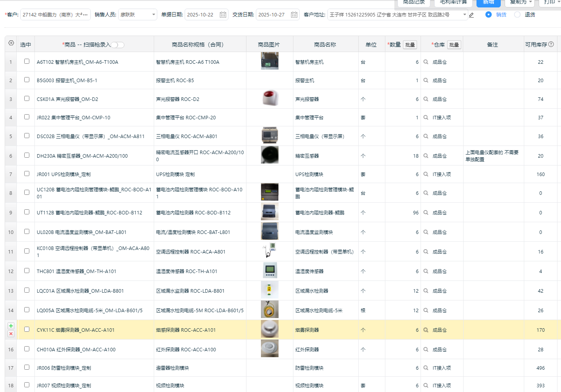This screenshot has width=561, height=392.
Task: Click the 批量 button next to 数量
Action: [410, 45]
